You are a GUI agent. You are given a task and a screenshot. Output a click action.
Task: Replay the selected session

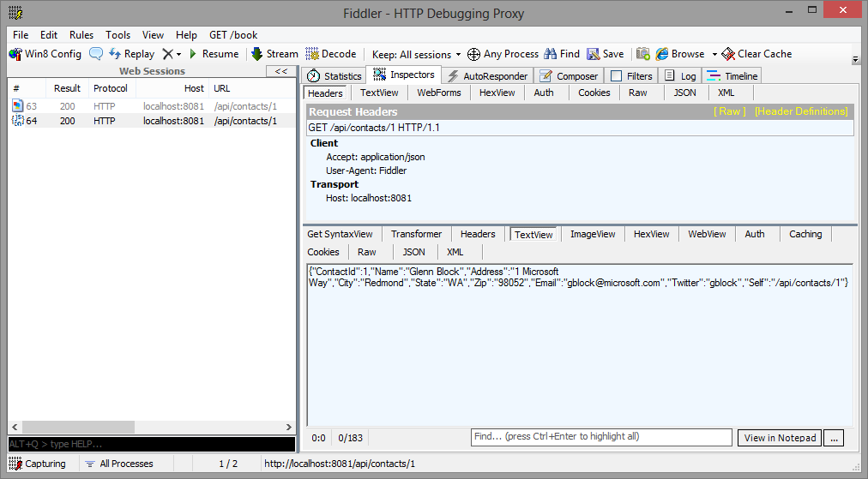132,54
